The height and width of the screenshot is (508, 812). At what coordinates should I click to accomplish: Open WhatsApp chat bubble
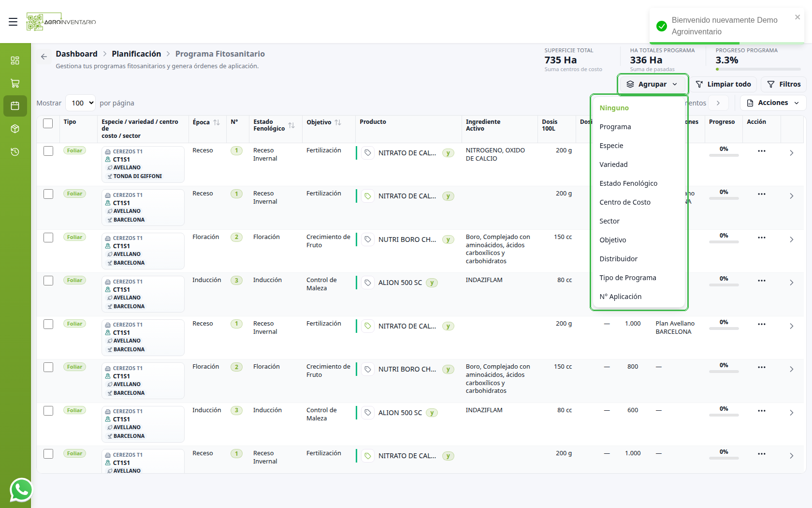click(21, 490)
